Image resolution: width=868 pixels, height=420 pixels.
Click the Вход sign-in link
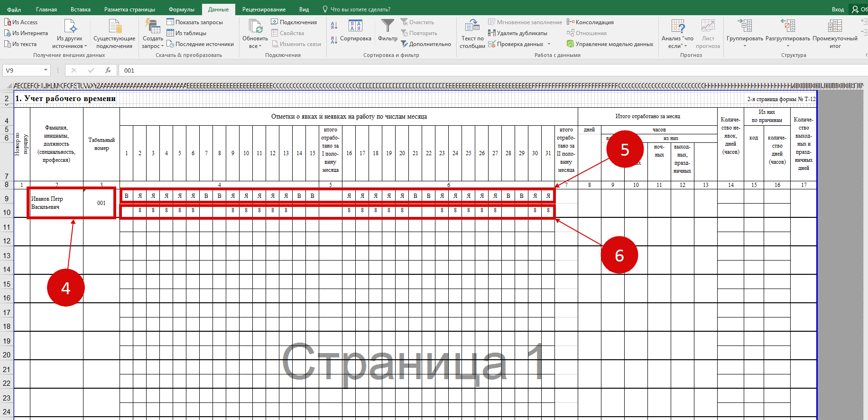838,9
